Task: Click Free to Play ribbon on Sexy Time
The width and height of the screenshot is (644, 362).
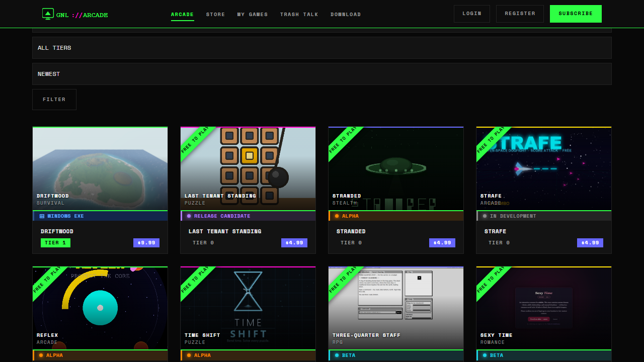Action: pyautogui.click(x=492, y=282)
